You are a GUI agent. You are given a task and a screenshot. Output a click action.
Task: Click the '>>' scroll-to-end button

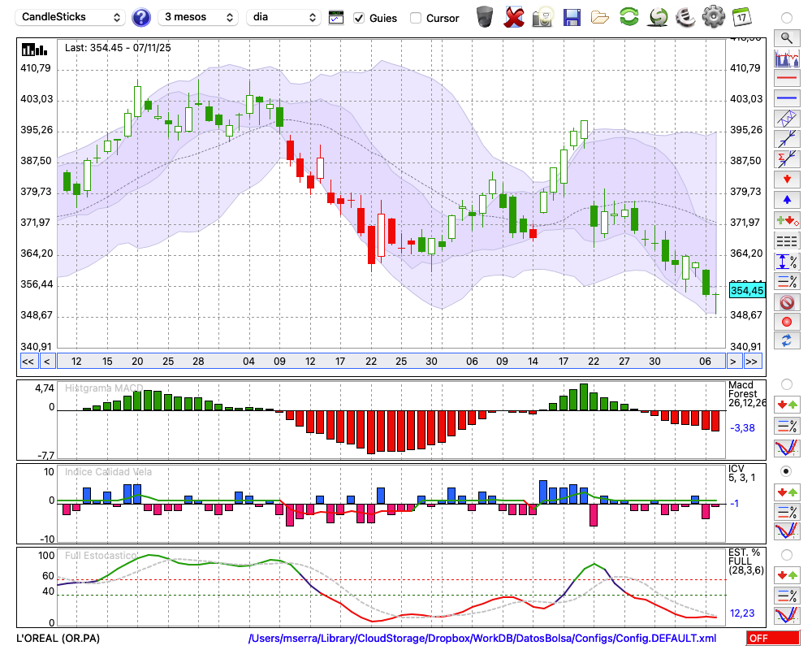click(753, 362)
